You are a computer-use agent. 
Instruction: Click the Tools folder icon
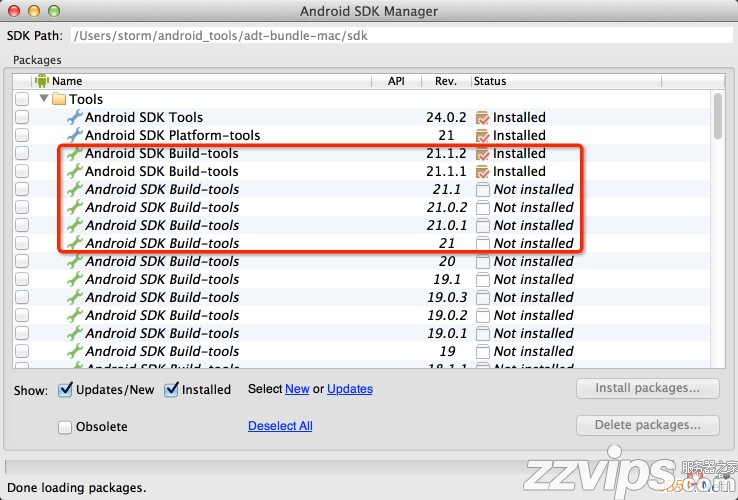[x=59, y=99]
